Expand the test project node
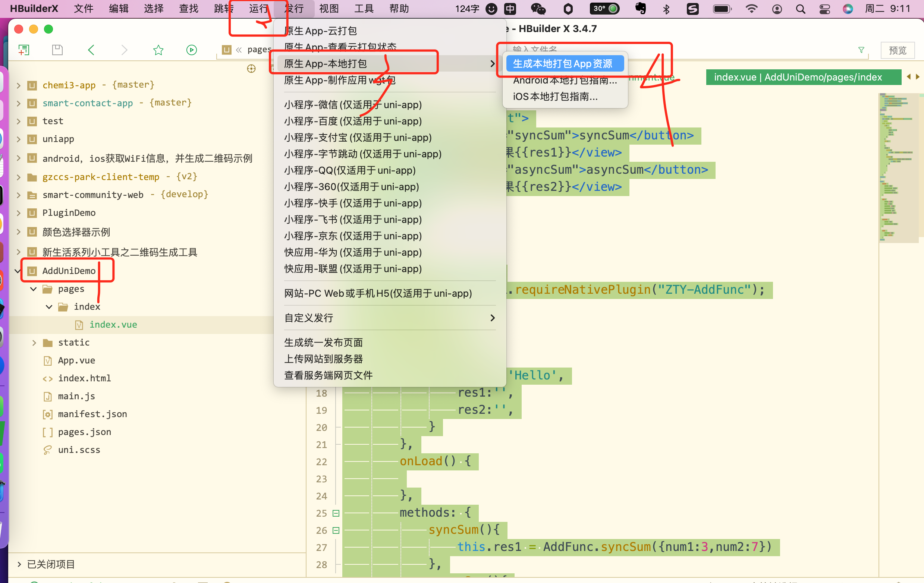The width and height of the screenshot is (924, 583). [x=18, y=121]
